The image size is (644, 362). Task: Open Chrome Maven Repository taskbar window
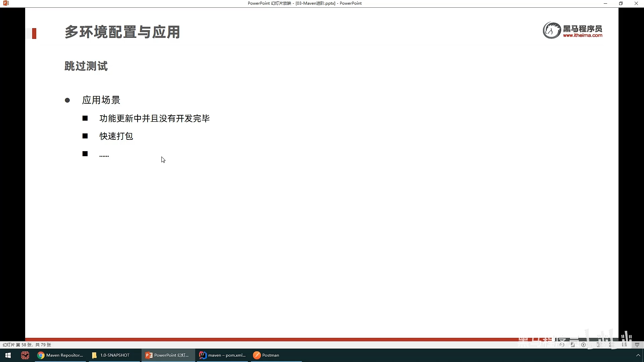(x=60, y=355)
